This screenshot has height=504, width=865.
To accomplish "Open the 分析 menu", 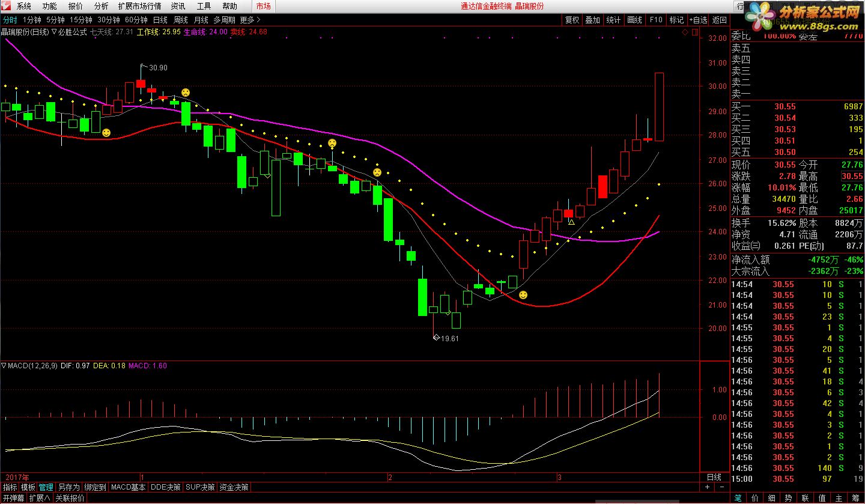I will 102,6.
